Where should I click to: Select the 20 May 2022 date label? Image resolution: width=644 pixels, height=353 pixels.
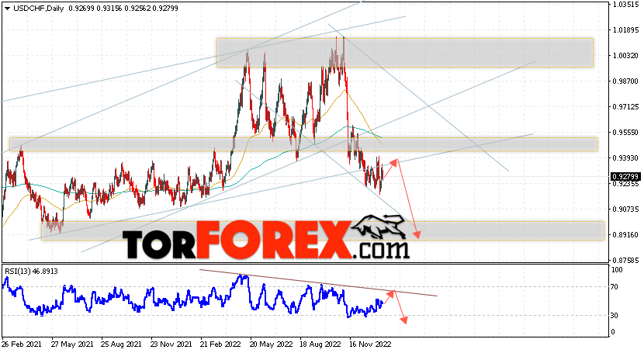pos(271,344)
